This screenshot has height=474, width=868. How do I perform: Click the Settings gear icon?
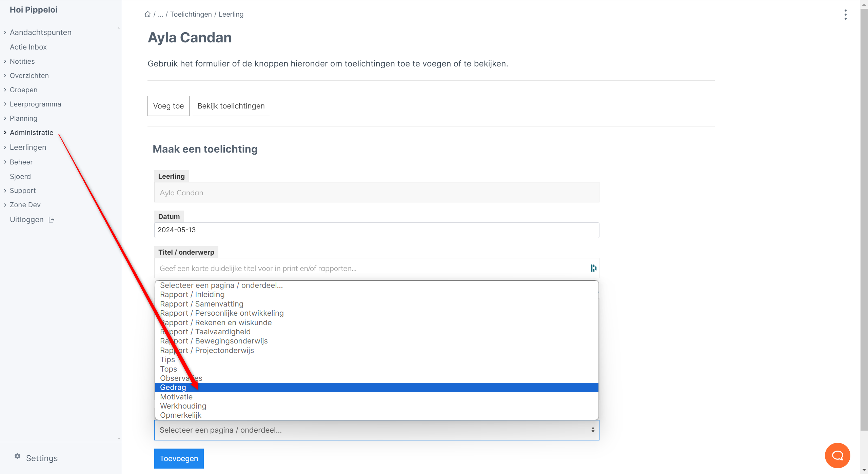(18, 456)
